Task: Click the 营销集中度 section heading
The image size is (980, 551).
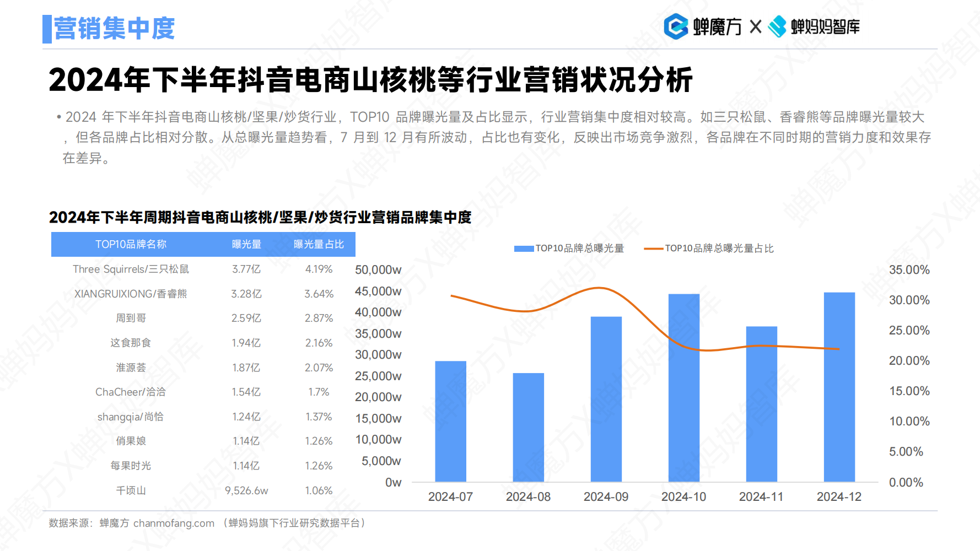Action: point(114,29)
